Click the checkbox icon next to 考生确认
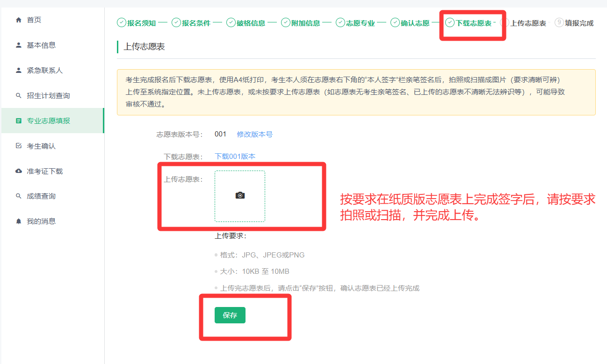The height and width of the screenshot is (364, 607). (x=19, y=146)
